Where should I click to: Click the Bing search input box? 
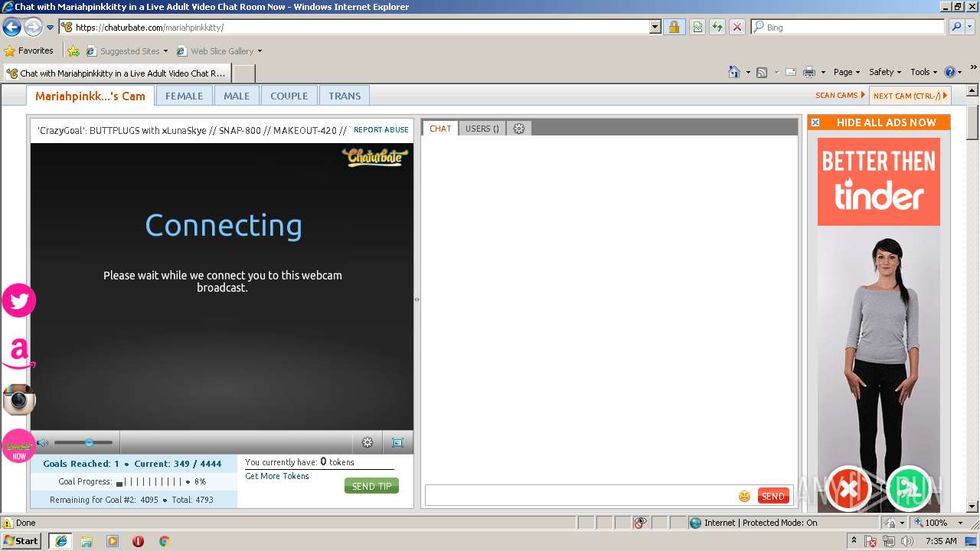pyautogui.click(x=848, y=28)
